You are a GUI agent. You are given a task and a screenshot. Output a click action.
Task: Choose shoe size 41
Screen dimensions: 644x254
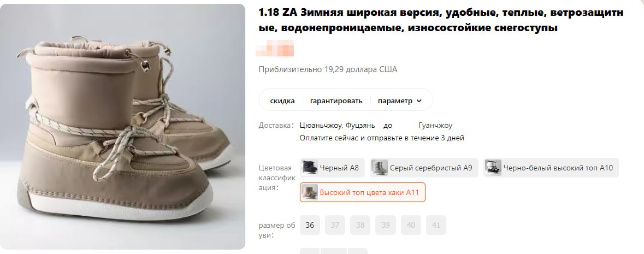tap(436, 225)
